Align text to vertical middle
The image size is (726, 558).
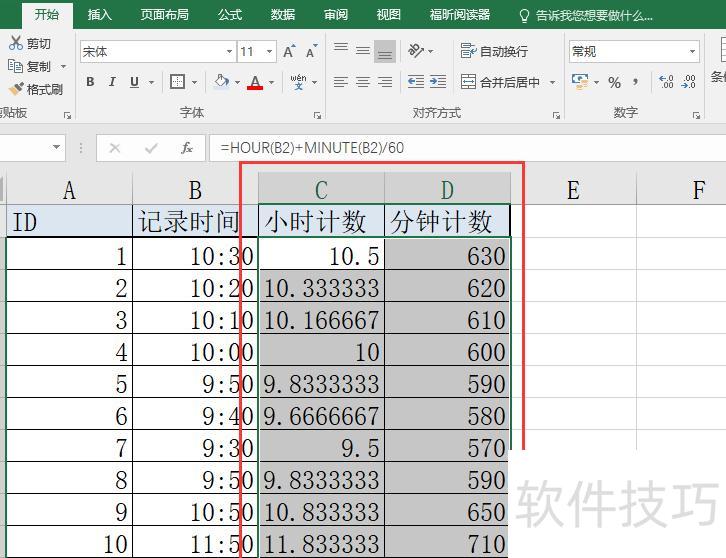[x=363, y=50]
